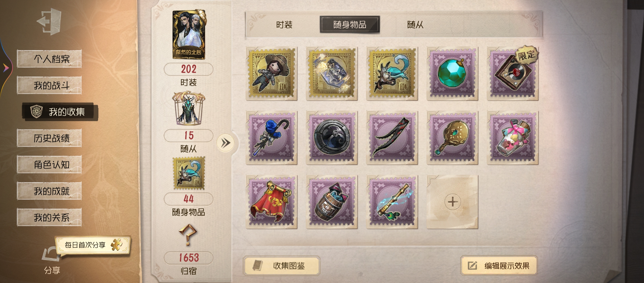Click 编辑展示效果 button
644x283 pixels.
[x=499, y=266]
